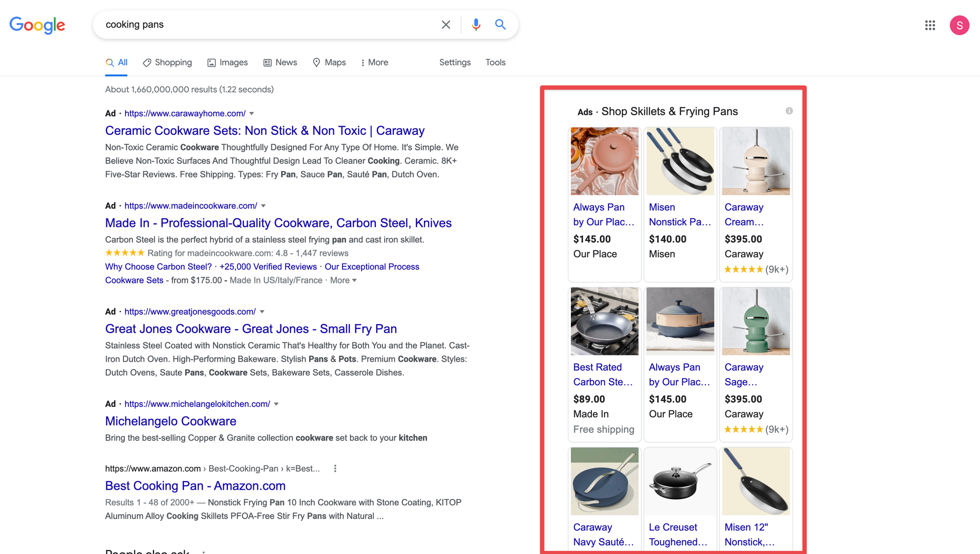Image resolution: width=980 pixels, height=554 pixels.
Task: Open the Google apps grid
Action: 930,25
